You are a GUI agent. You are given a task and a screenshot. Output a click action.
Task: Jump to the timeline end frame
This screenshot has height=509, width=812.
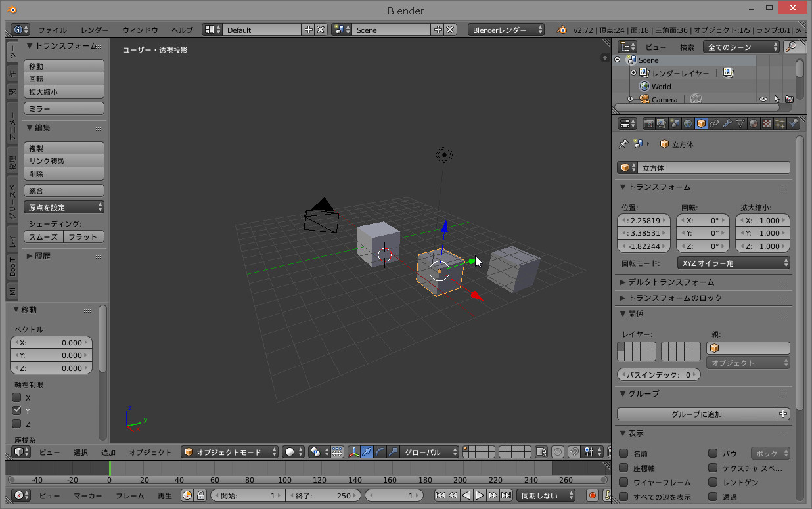point(507,495)
